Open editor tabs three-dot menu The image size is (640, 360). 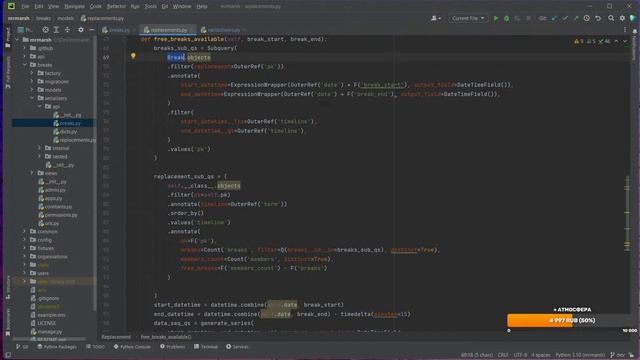(624, 30)
